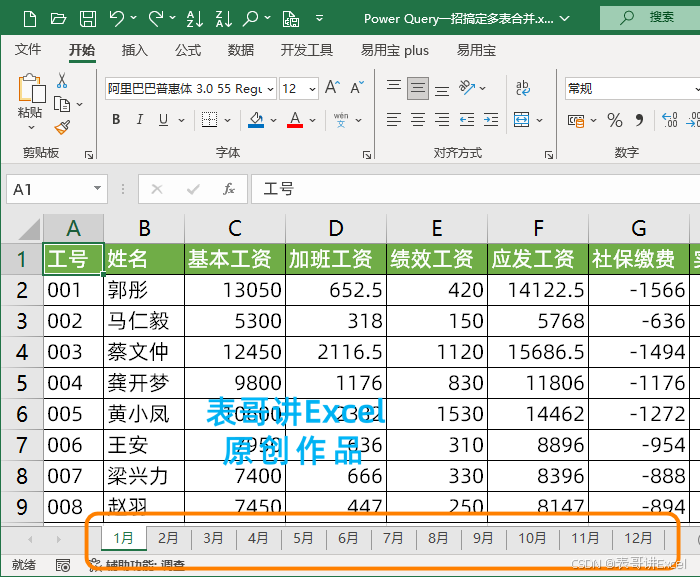Align text to bottom
The width and height of the screenshot is (700, 577).
point(442,89)
